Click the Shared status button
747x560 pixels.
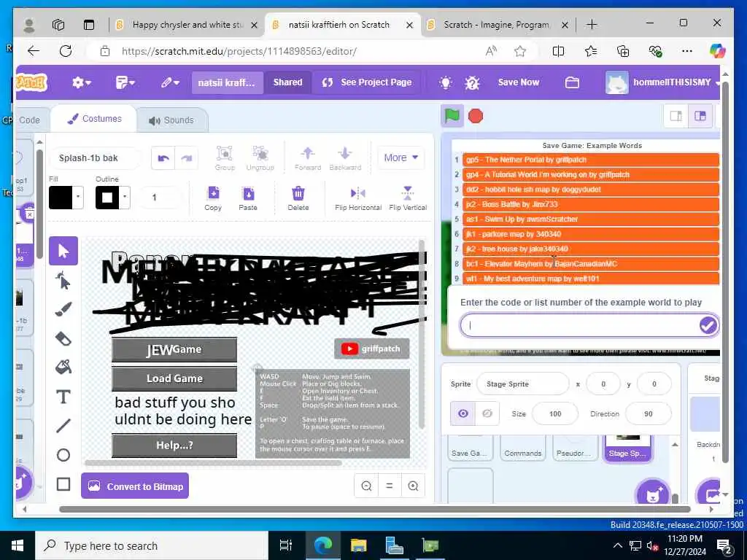[x=287, y=82]
